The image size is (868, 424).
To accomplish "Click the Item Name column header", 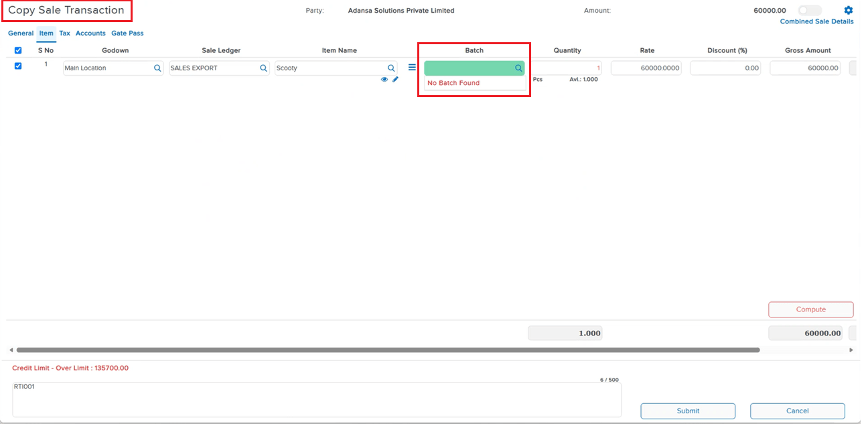I will pos(340,50).
